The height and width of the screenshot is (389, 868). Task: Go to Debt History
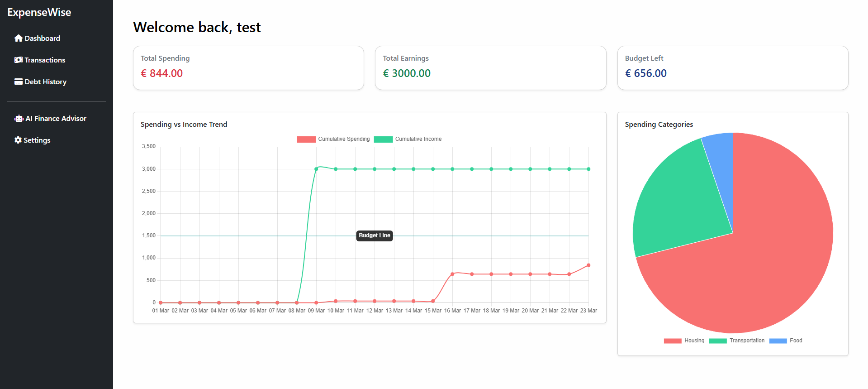tap(45, 82)
